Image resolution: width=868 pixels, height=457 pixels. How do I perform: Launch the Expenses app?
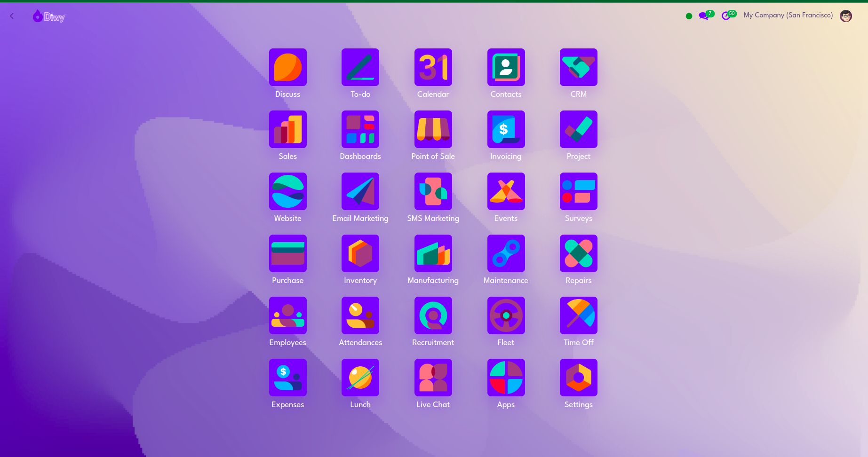point(288,378)
